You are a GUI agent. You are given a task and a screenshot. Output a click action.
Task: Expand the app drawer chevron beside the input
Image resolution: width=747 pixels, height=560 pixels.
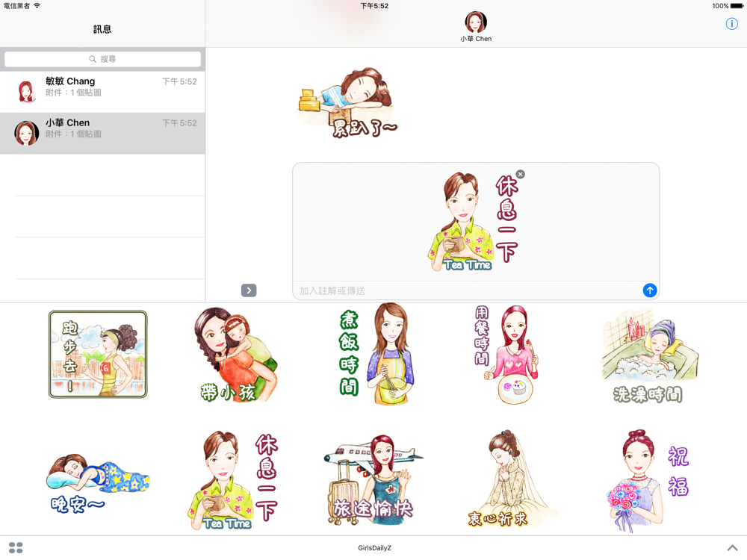(249, 290)
